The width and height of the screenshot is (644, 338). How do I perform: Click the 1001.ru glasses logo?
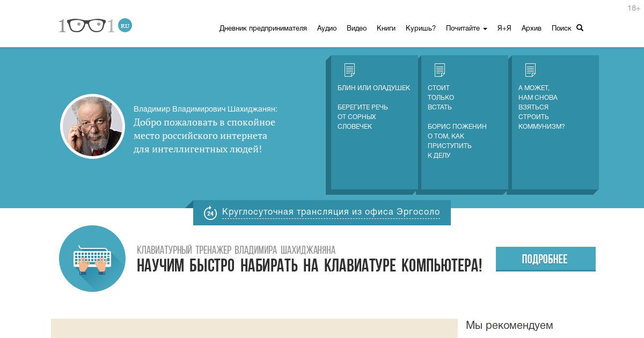click(x=95, y=25)
